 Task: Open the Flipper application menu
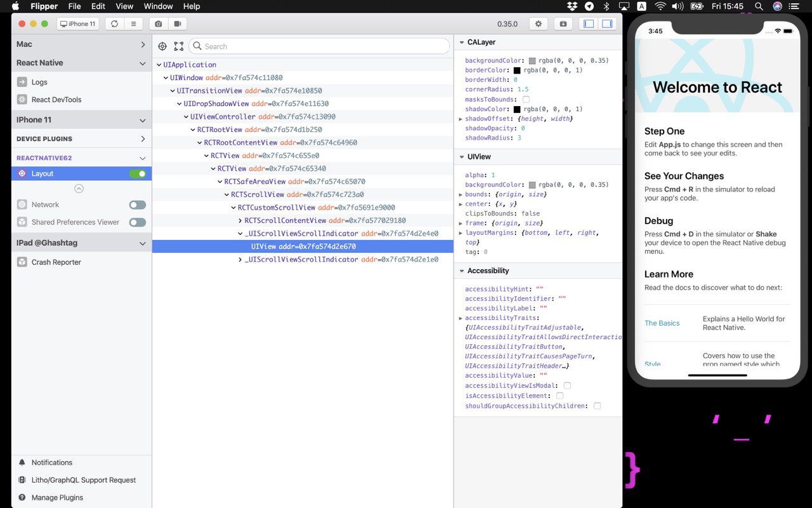(x=44, y=6)
